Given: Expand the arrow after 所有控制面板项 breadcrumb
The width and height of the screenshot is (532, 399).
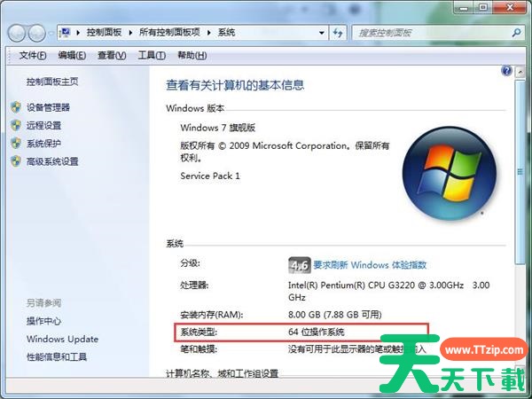Looking at the screenshot, I should click(x=208, y=33).
